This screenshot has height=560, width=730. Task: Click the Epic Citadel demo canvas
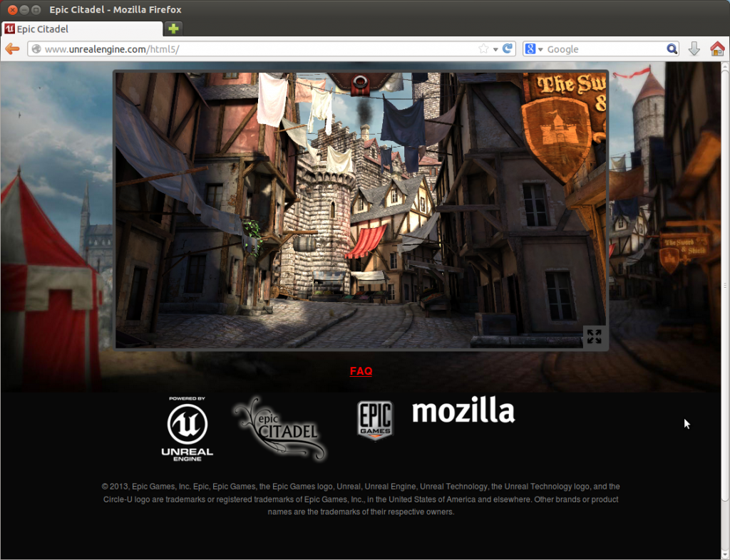pyautogui.click(x=361, y=210)
